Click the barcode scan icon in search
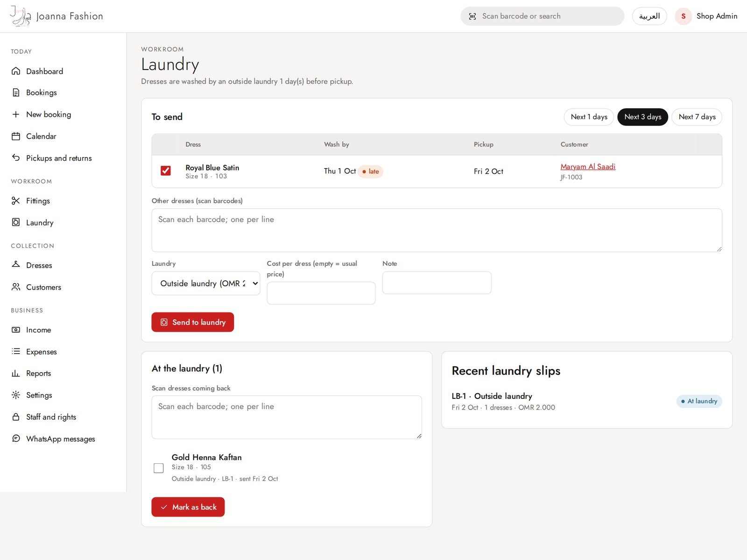Image resolution: width=747 pixels, height=560 pixels. tap(472, 16)
